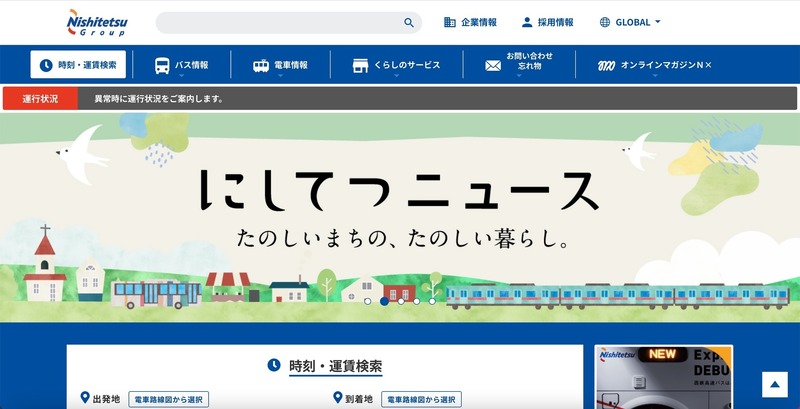Expand the 電車情報 menu
800x409 pixels.
coord(290,66)
